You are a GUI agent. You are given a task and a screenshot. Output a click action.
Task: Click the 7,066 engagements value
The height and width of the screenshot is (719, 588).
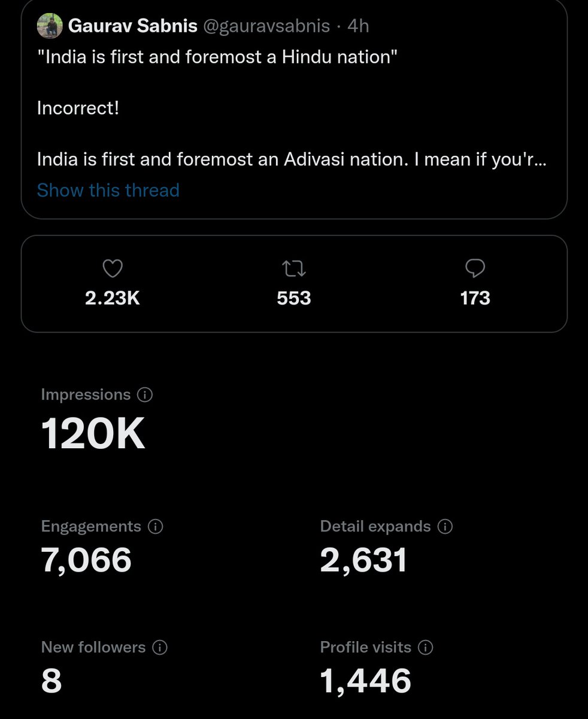(x=86, y=560)
